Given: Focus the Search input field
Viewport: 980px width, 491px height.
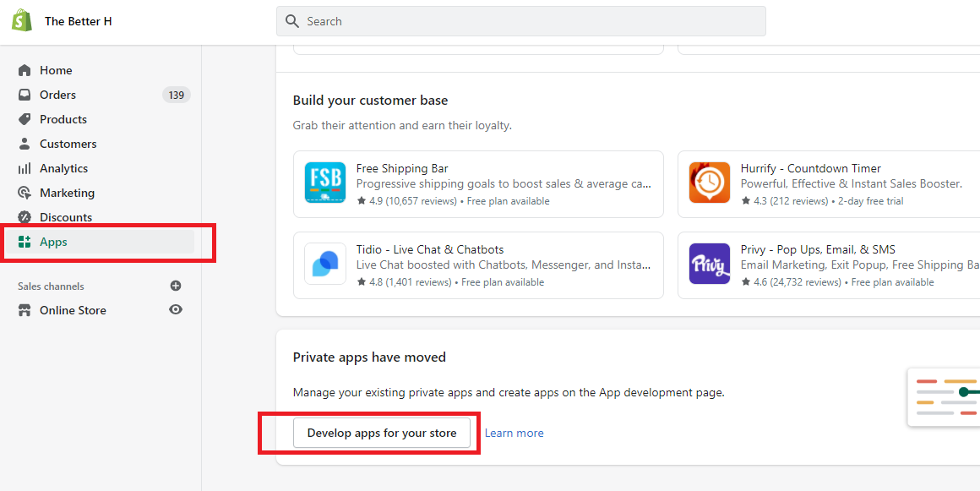Looking at the screenshot, I should click(520, 21).
